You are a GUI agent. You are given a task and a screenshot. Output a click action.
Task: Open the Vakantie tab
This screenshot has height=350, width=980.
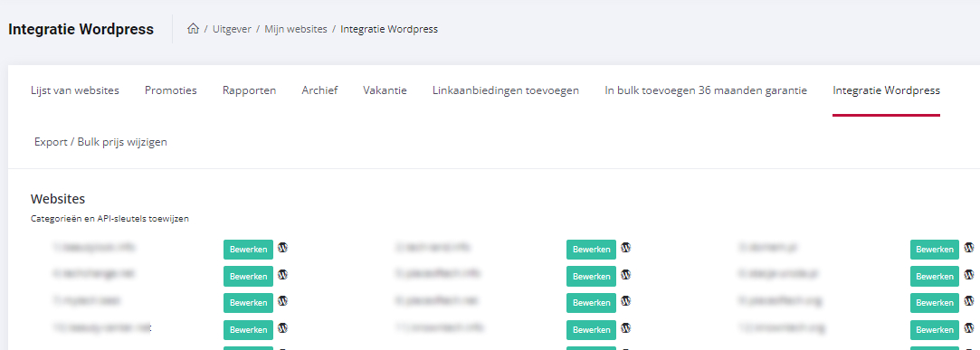[x=385, y=90]
